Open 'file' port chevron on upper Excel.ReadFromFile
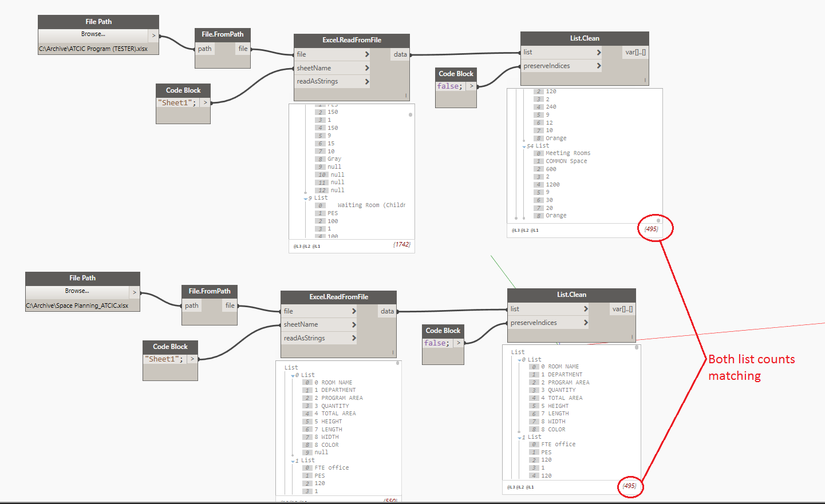Image resolution: width=825 pixels, height=504 pixels. coord(367,54)
